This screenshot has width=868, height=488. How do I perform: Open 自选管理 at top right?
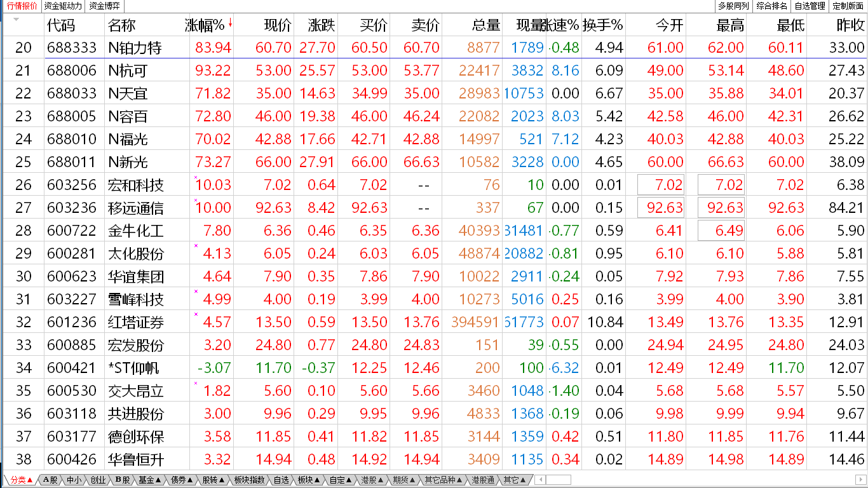[810, 6]
